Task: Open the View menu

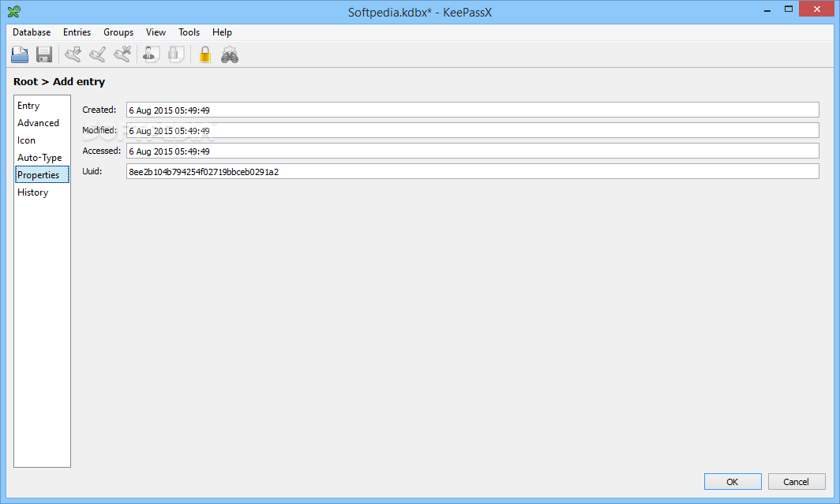Action: pyautogui.click(x=156, y=32)
